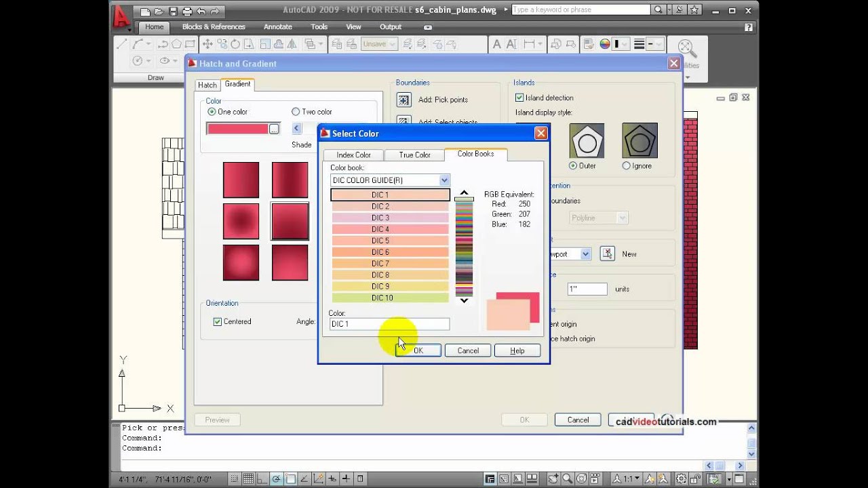This screenshot has height=488, width=868.
Task: Switch to the True Color tab
Action: pyautogui.click(x=414, y=155)
